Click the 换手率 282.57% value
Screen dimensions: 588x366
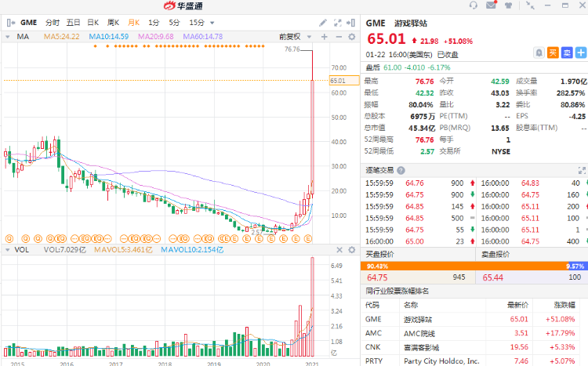(571, 93)
